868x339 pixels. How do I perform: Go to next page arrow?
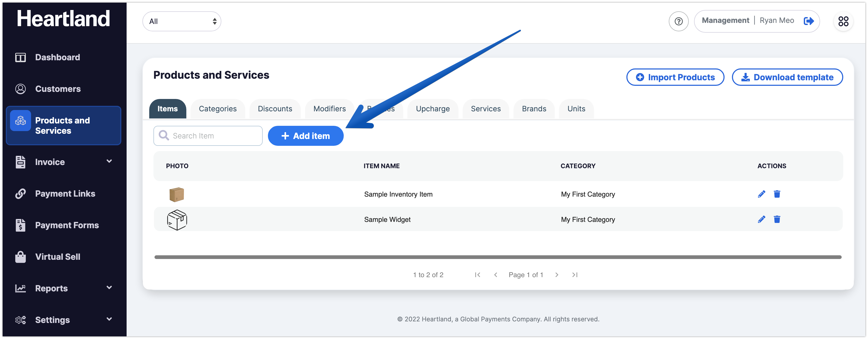click(x=557, y=275)
